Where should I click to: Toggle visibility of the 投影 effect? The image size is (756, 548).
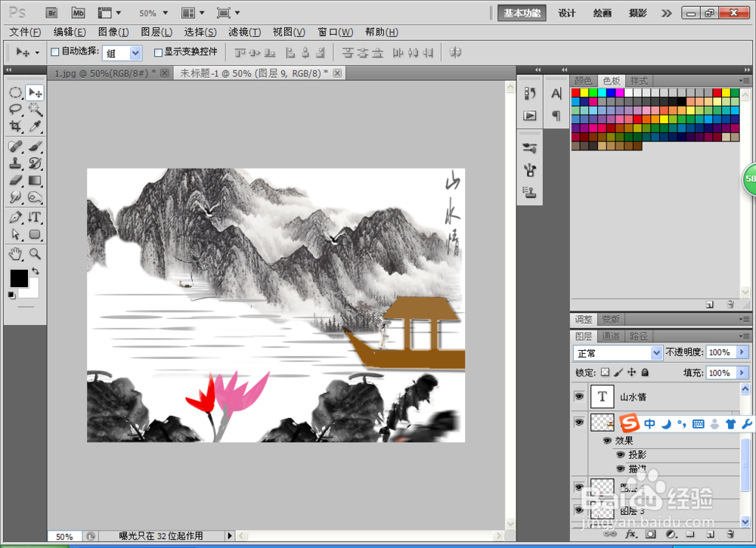[619, 455]
